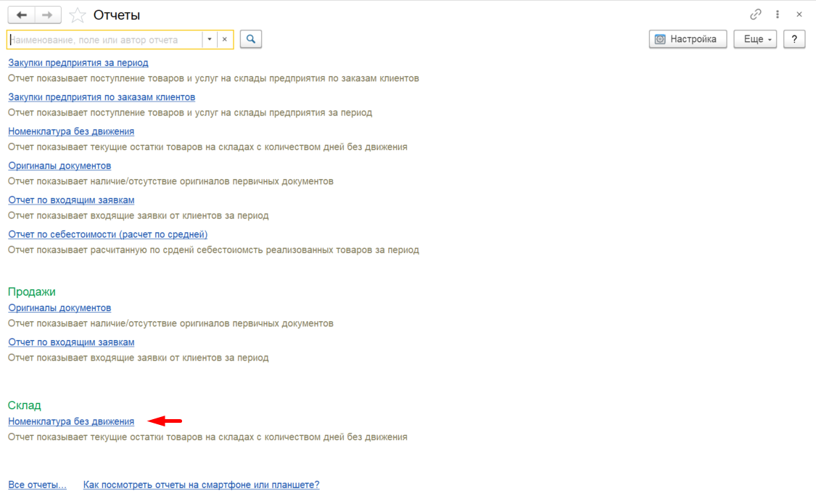This screenshot has width=816, height=504.
Task: Copy link using the chain icon
Action: [756, 15]
